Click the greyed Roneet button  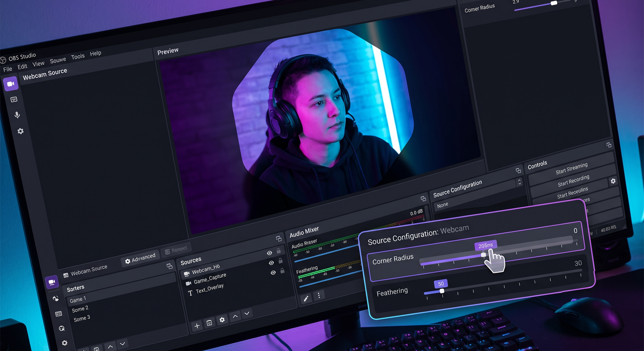(x=176, y=249)
